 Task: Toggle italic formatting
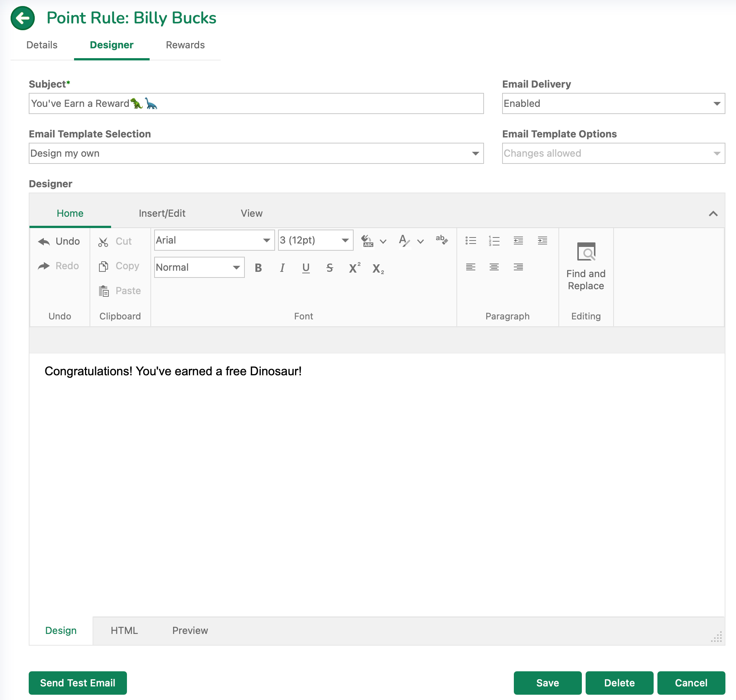point(282,268)
